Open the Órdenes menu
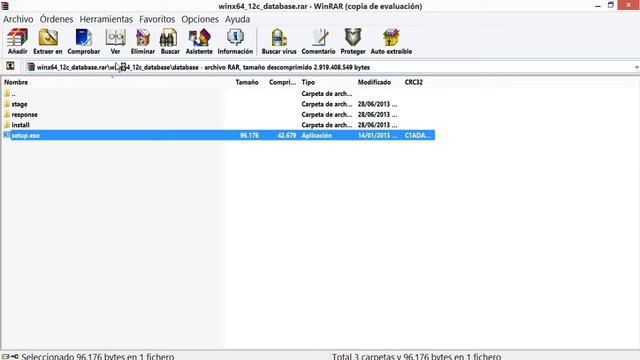 click(56, 19)
